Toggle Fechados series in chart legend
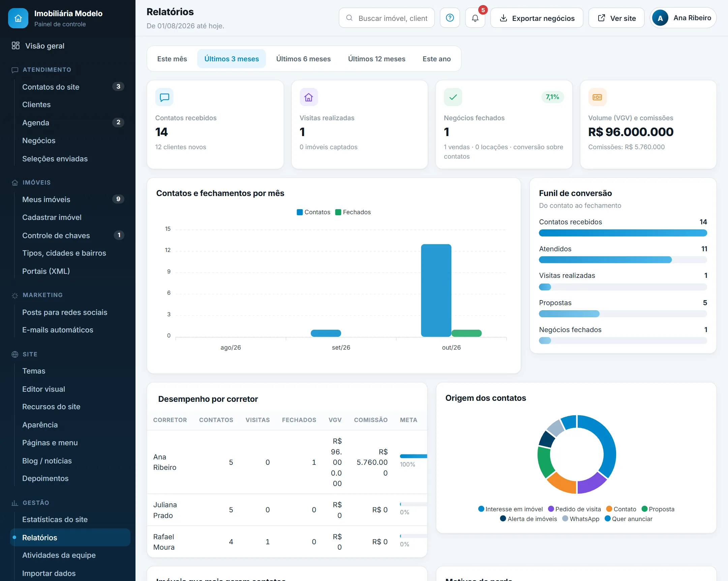 coord(353,212)
